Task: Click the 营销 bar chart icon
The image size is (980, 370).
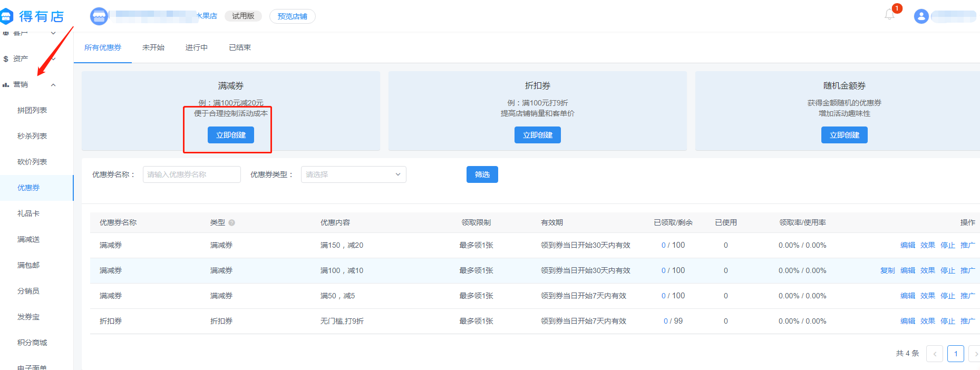Action: 6,85
